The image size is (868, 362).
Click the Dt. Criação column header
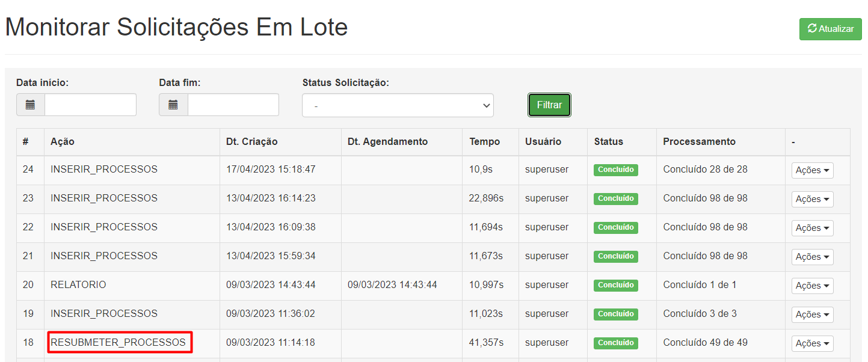coord(251,142)
